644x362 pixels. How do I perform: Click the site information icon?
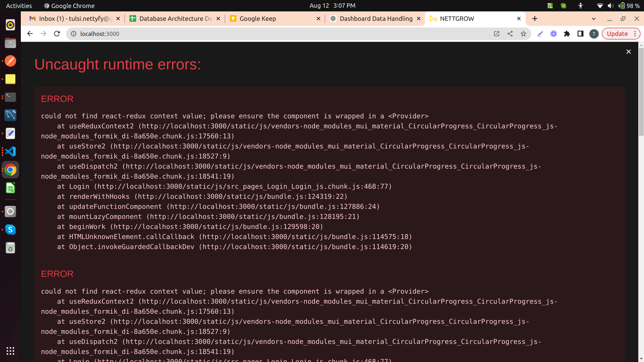(73, 34)
